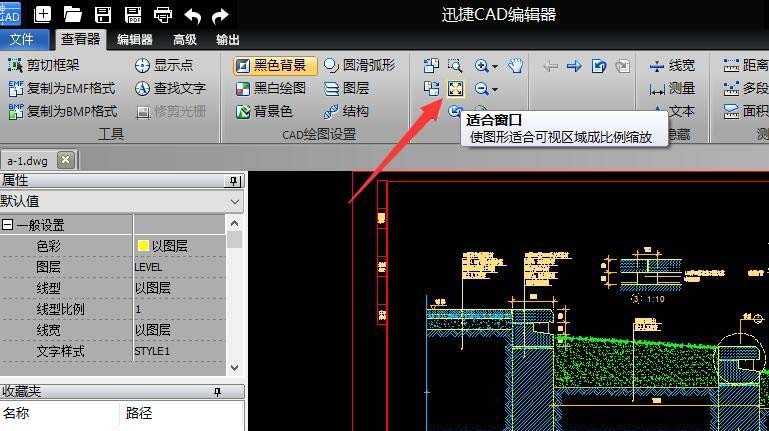This screenshot has width=769, height=431.
Task: Open 查找文字 search
Action: tap(170, 88)
